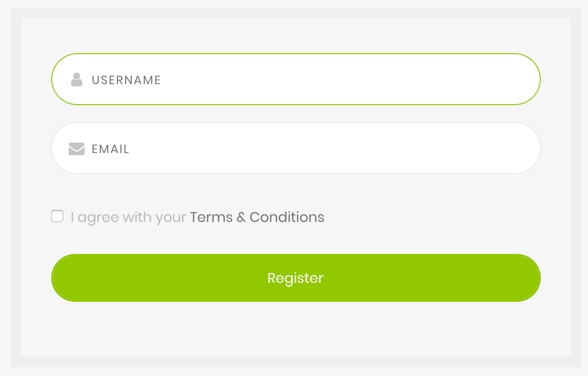This screenshot has height=376, width=588.
Task: Focus the Email input field
Action: (x=296, y=148)
